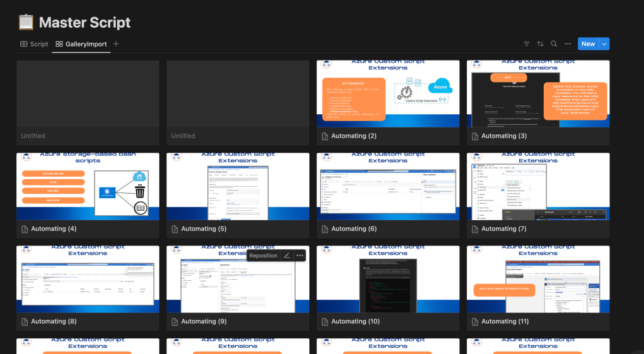Open the sort arrows icon
The image size is (644, 354).
(540, 44)
